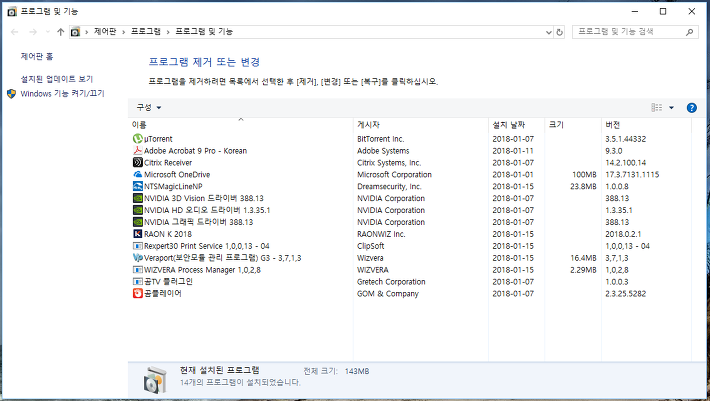
Task: Select the Veraport program icon
Action: coord(138,258)
